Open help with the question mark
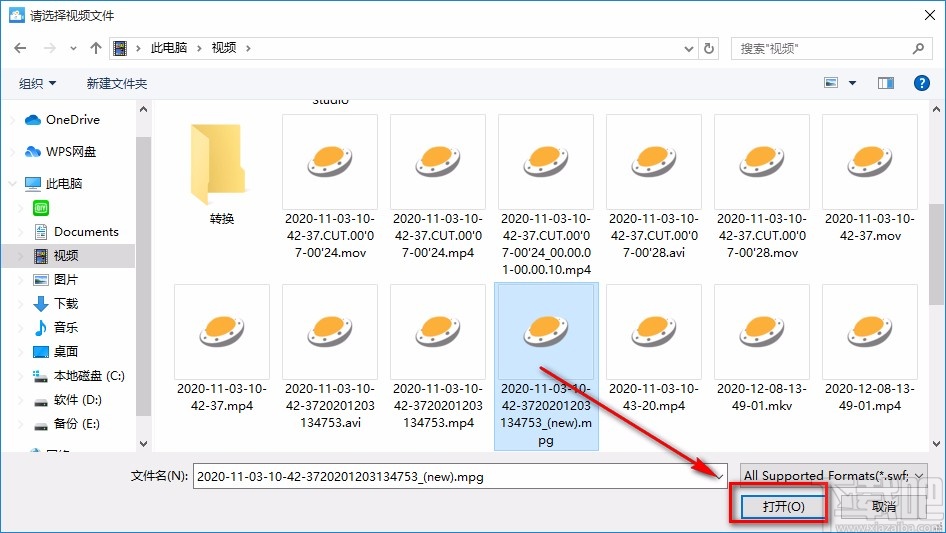The image size is (946, 533). [921, 83]
